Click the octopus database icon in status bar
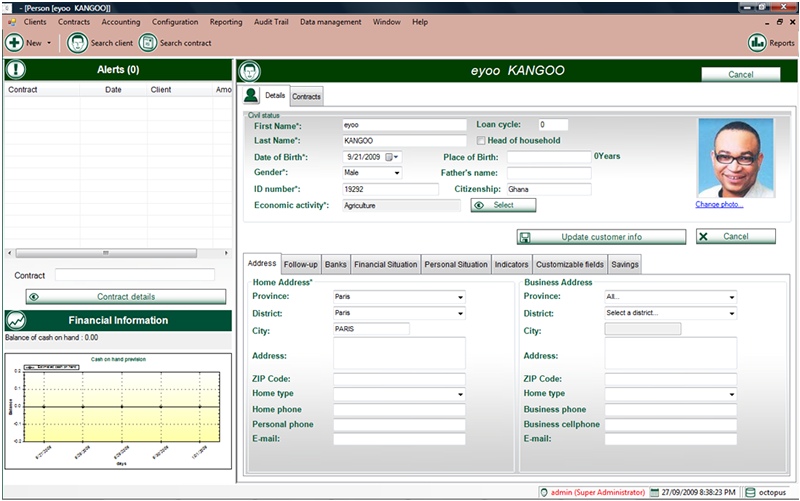 (750, 492)
